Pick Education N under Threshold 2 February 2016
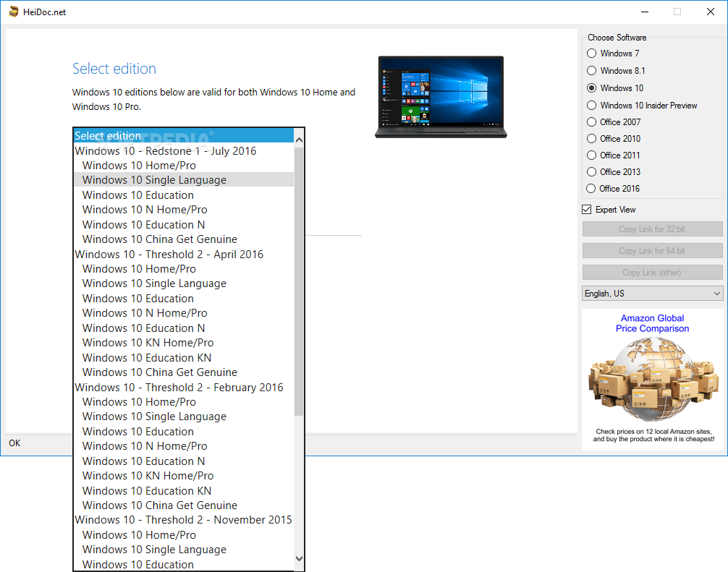Viewport: 728px width, 572px height. point(184,461)
